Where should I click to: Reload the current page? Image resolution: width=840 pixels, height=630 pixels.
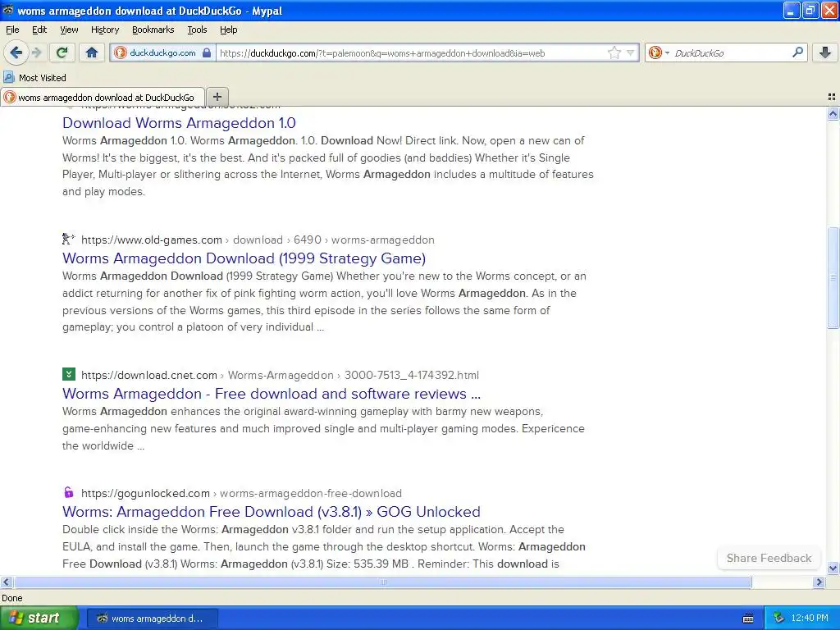pos(62,52)
